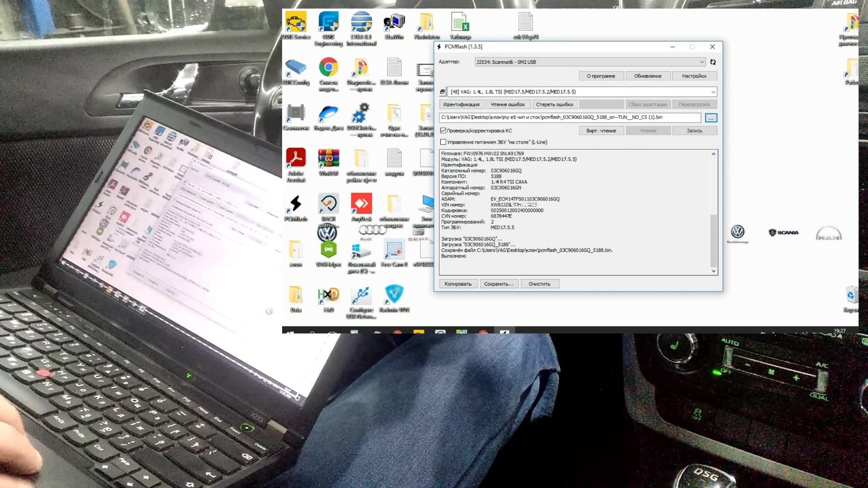Open the DSGClutch shortcut with gears icon

361,120
